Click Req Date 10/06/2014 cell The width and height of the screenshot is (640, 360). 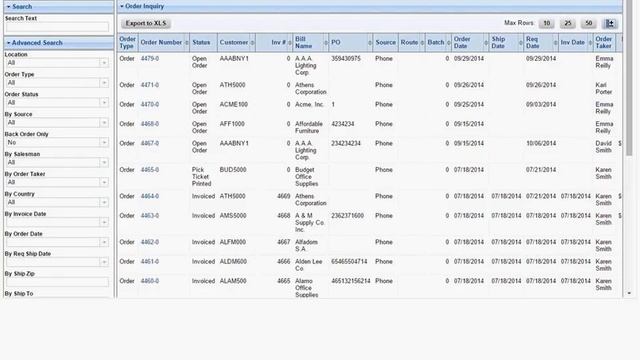click(x=541, y=144)
